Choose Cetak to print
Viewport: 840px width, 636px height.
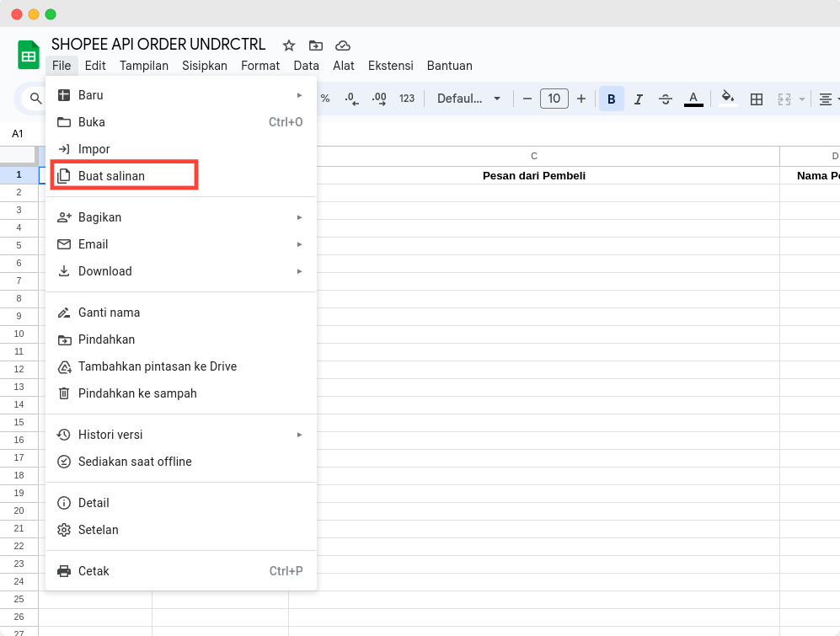point(181,571)
